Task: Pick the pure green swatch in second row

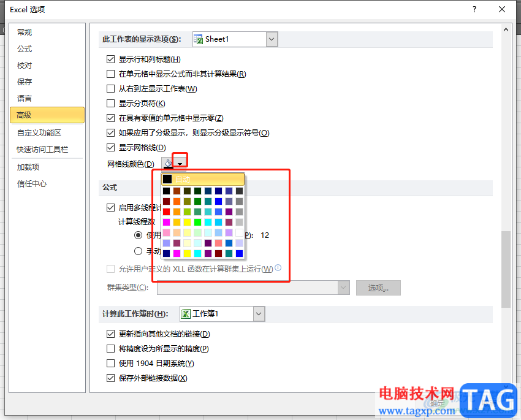Action: pyautogui.click(x=198, y=201)
